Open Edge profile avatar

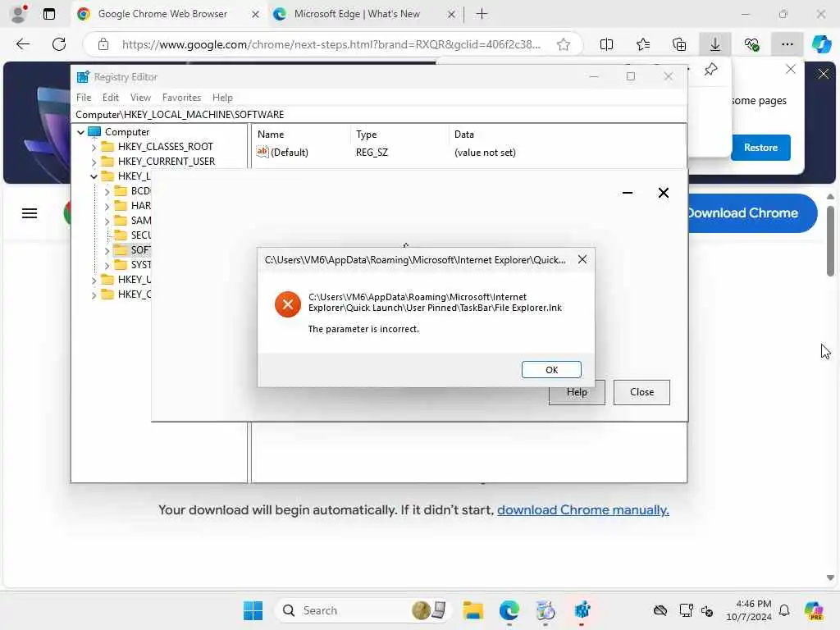[x=19, y=14]
